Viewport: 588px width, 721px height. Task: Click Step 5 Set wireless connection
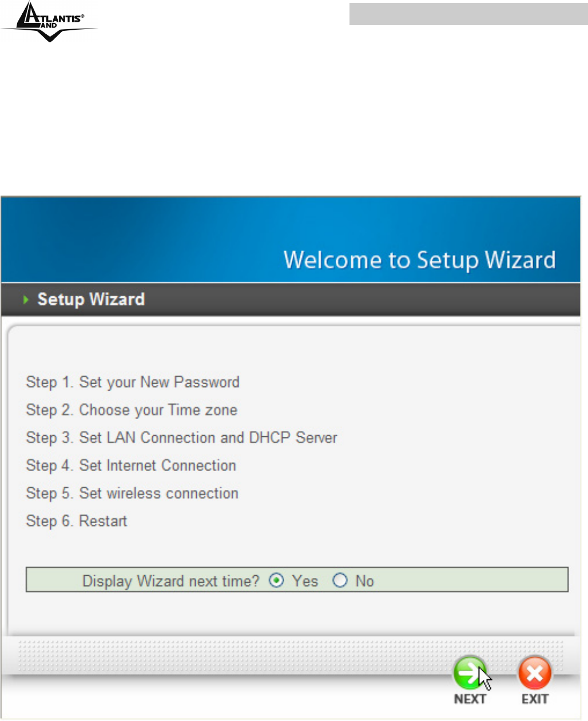pos(132,493)
